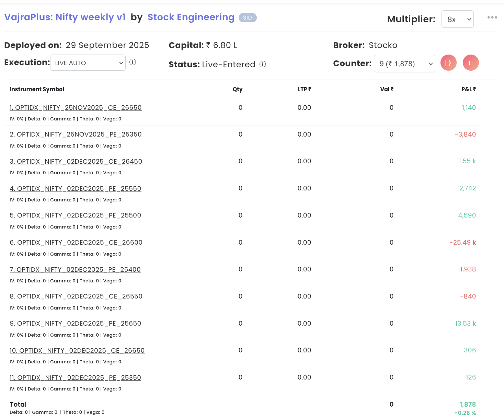Open instrument 02DEC2025_PE_25550 link
Viewport: 504px width, 420px height.
tap(76, 189)
